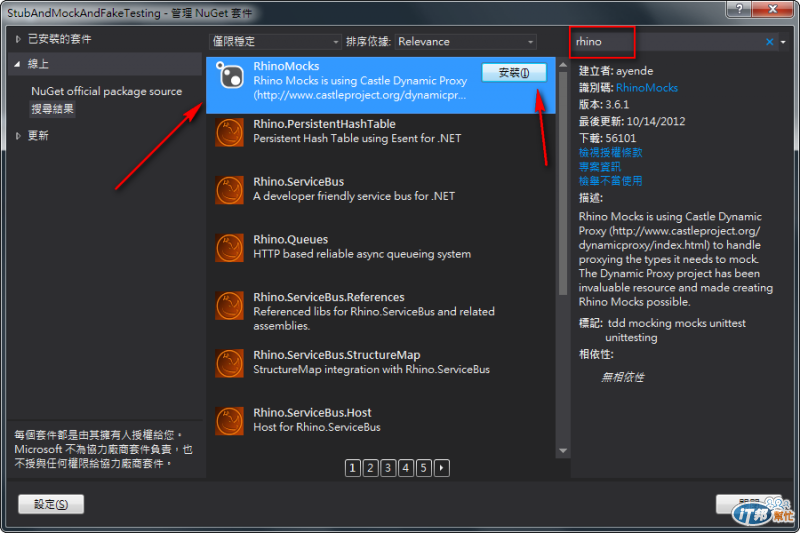Click the rhino search input field
This screenshot has height=533, width=800.
(666, 42)
